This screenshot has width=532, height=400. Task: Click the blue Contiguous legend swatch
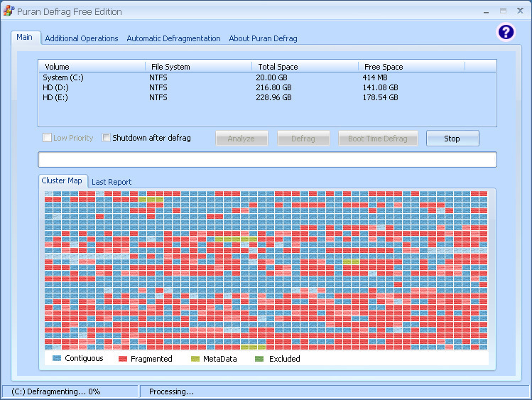[x=57, y=358]
